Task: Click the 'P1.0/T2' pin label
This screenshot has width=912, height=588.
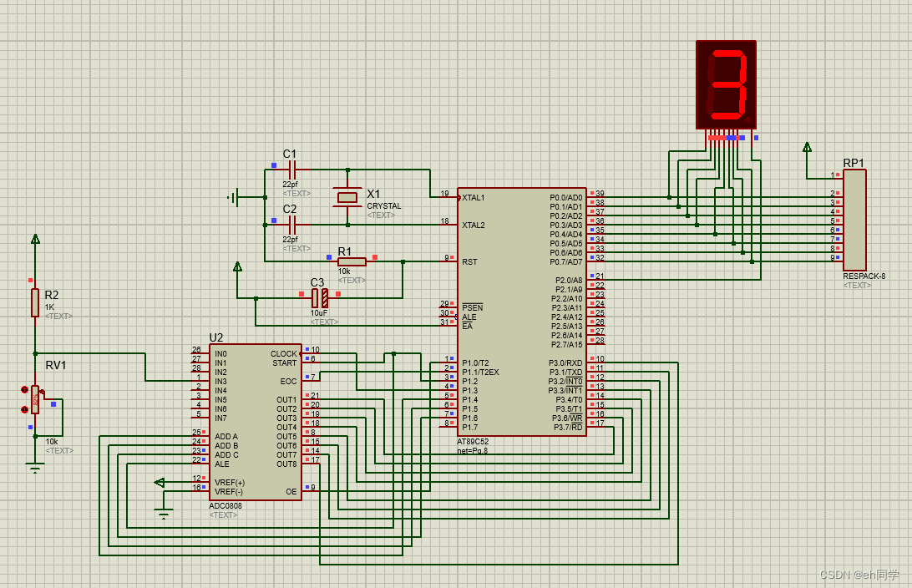Action: (x=475, y=363)
